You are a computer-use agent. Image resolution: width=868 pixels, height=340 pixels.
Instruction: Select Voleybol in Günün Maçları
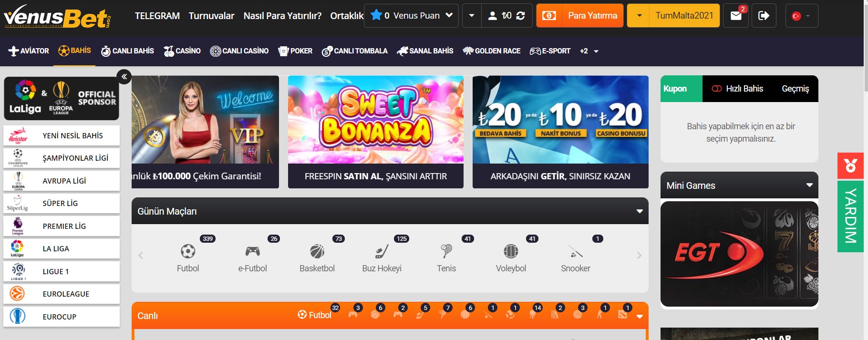(511, 258)
